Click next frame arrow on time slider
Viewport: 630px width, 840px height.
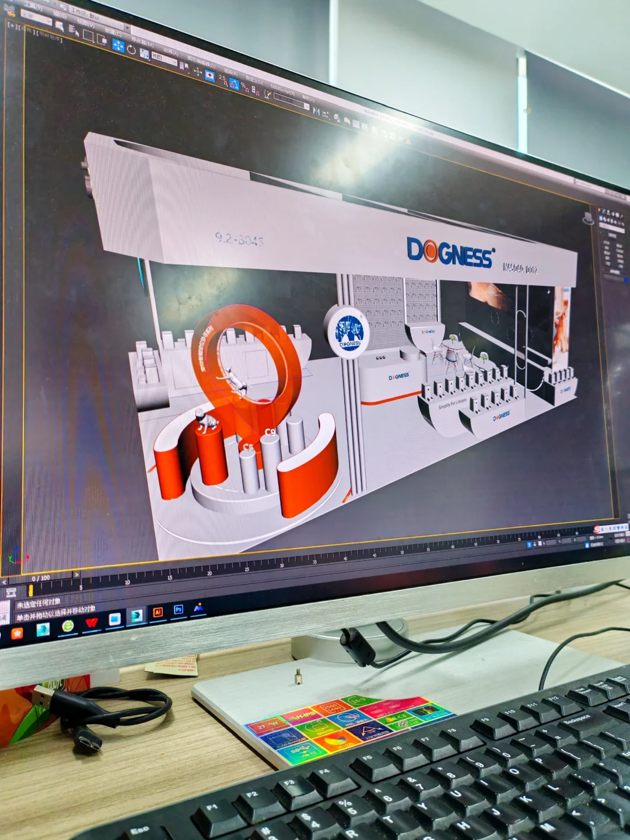click(76, 574)
